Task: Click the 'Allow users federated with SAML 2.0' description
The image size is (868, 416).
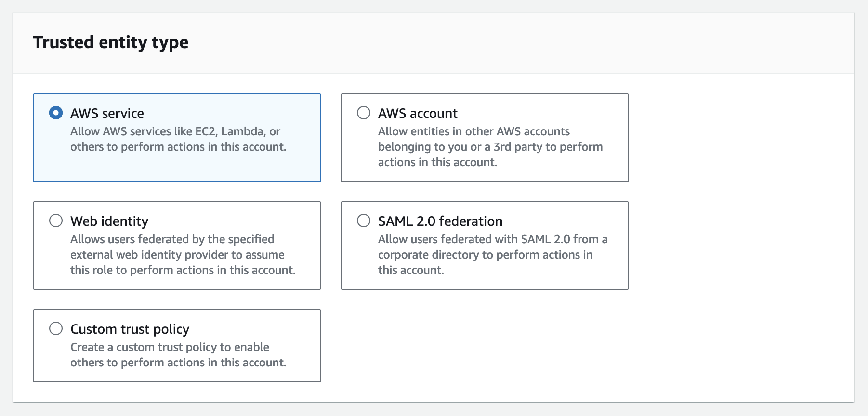Action: coord(492,239)
